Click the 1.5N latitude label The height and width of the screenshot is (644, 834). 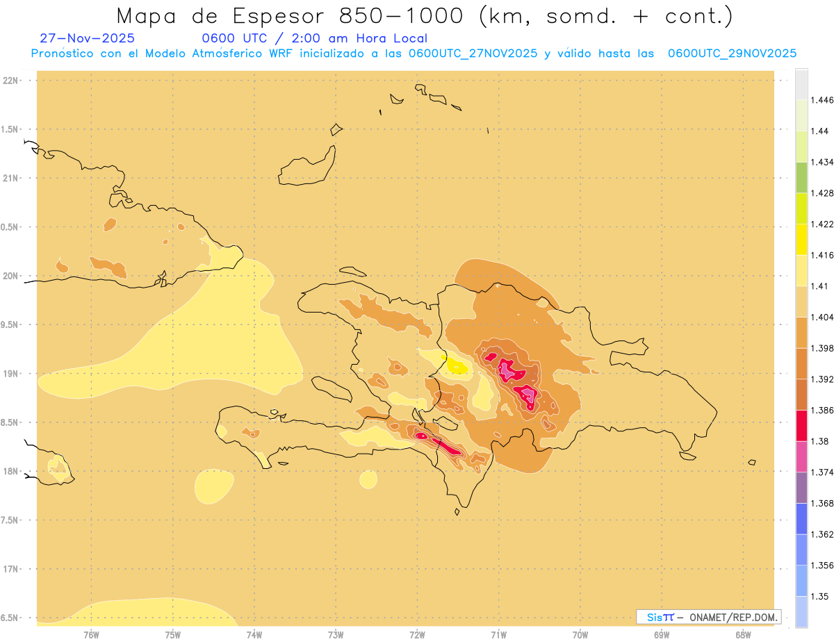(x=10, y=129)
